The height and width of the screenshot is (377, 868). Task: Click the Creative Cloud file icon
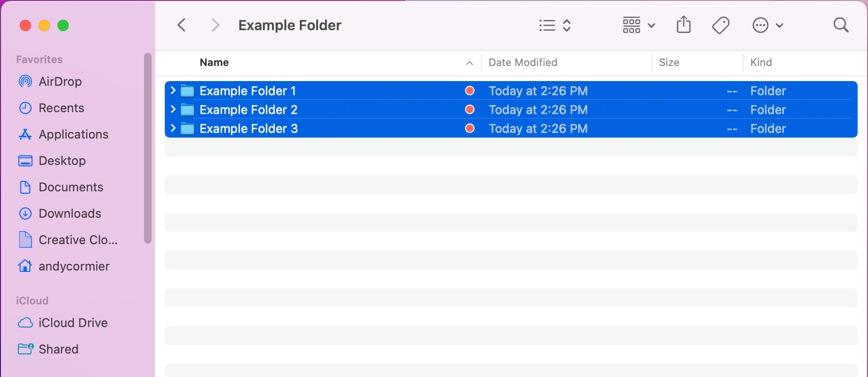click(x=25, y=239)
